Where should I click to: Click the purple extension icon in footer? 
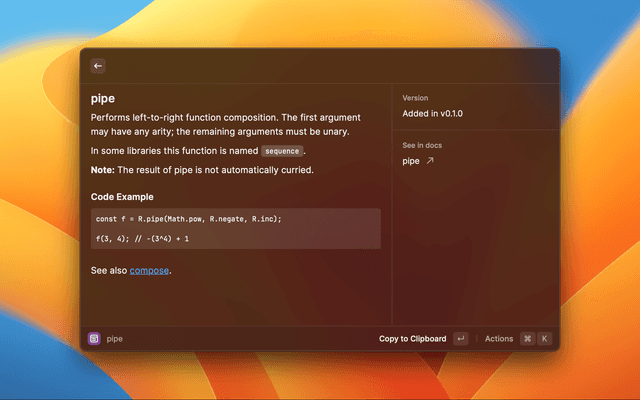pos(94,339)
